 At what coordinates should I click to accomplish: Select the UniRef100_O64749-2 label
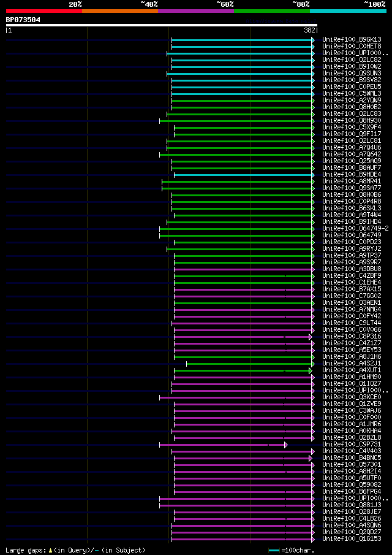pos(355,228)
